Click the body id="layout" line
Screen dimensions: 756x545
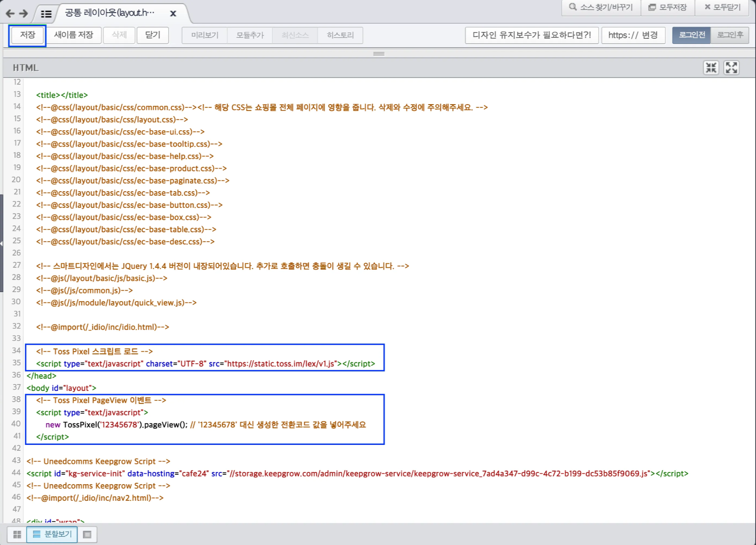(61, 388)
